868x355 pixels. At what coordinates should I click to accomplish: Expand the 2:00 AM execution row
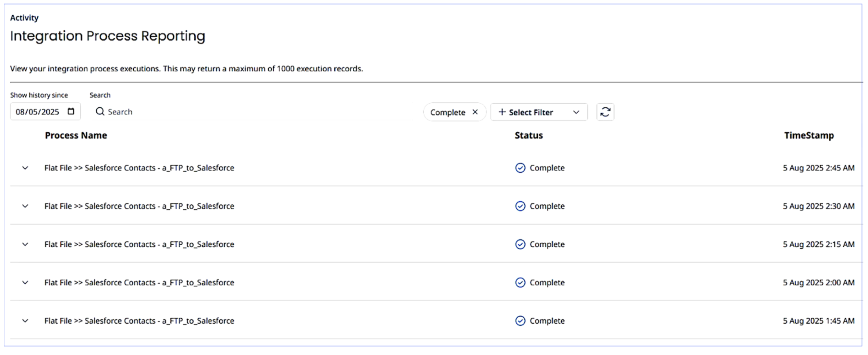coord(25,283)
